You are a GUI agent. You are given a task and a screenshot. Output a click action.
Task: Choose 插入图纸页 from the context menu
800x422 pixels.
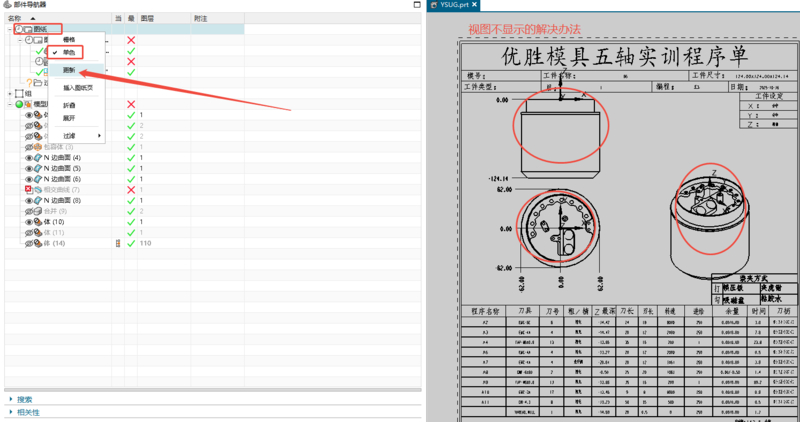click(78, 88)
